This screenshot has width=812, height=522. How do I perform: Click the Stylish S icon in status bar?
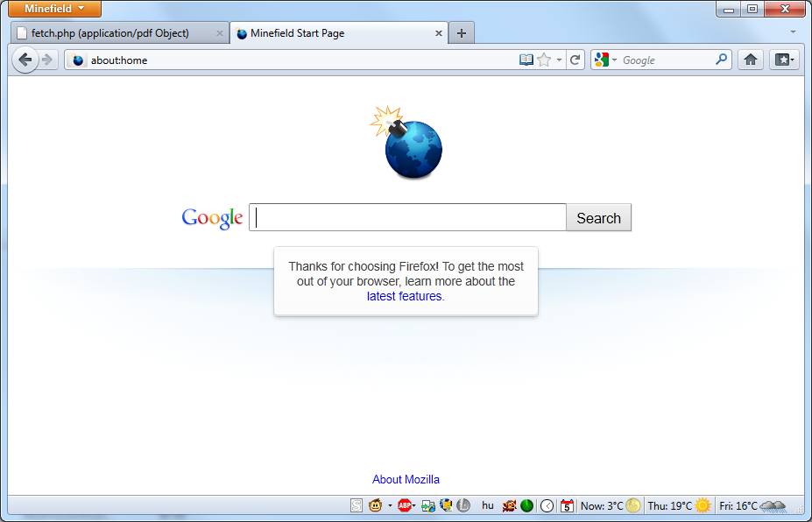(x=357, y=505)
